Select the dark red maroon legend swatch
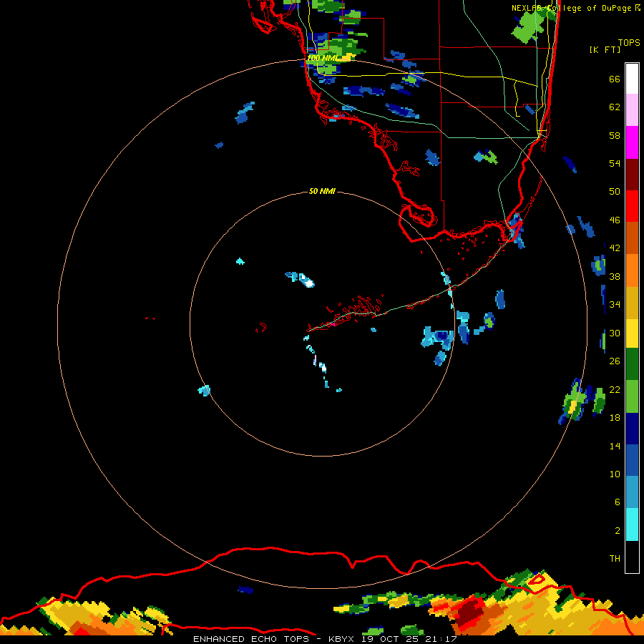Screen dimensions: 644x644 (x=632, y=175)
